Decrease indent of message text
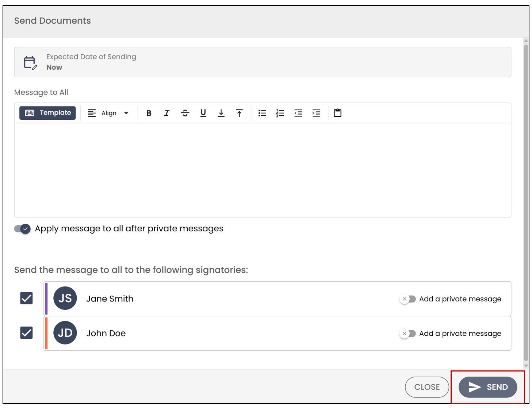The image size is (532, 408). click(298, 113)
